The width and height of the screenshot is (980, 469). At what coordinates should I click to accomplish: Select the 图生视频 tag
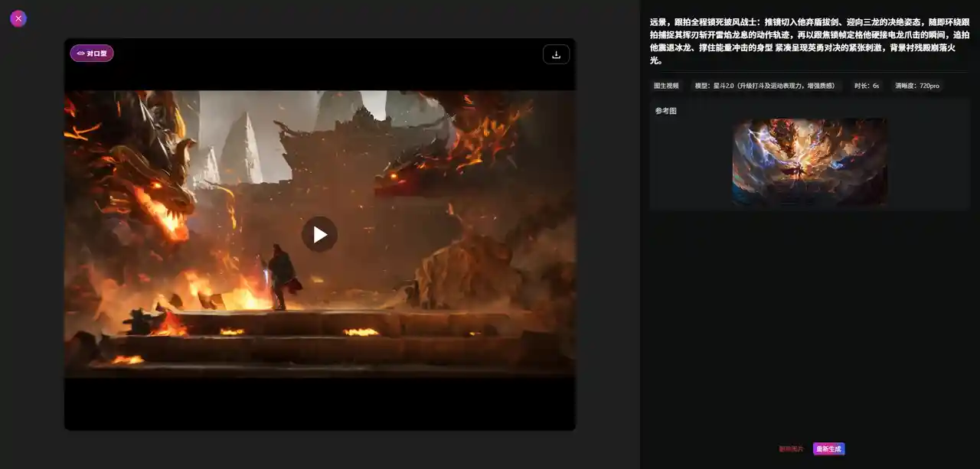pyautogui.click(x=666, y=86)
